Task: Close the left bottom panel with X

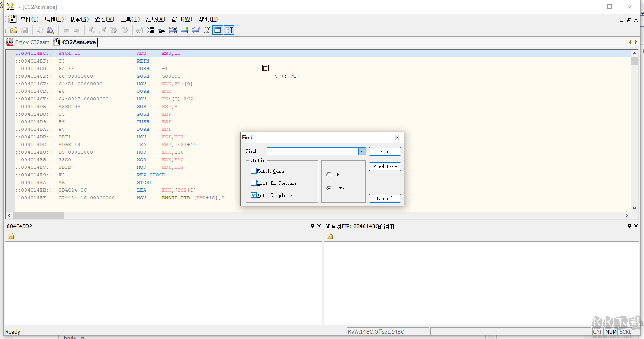Action: [318, 226]
